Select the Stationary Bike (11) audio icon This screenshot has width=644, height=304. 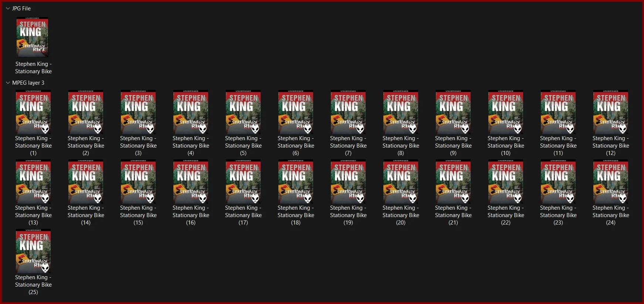(558, 112)
